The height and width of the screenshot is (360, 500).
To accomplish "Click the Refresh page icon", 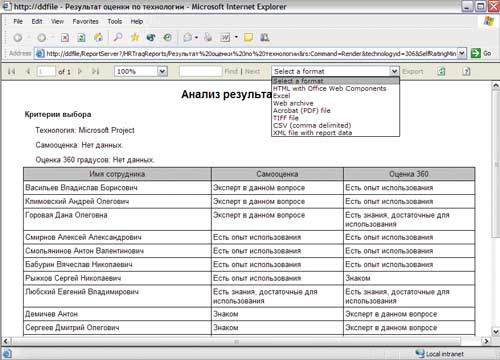I will tap(81, 38).
